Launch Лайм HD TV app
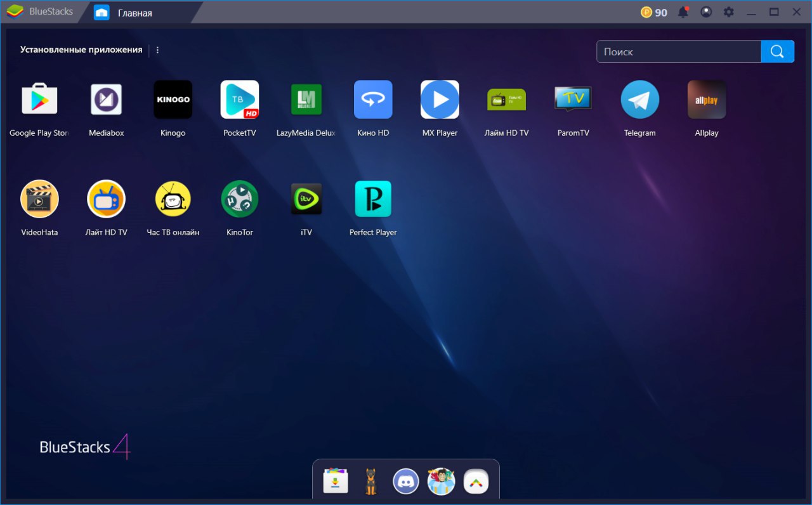This screenshot has width=812, height=505. [x=506, y=100]
